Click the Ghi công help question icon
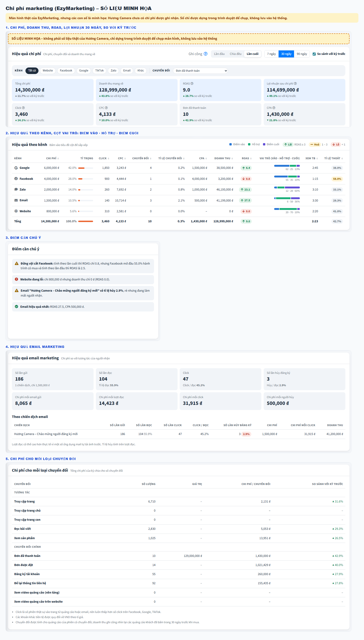The height and width of the screenshot is (640, 364). tap(206, 54)
